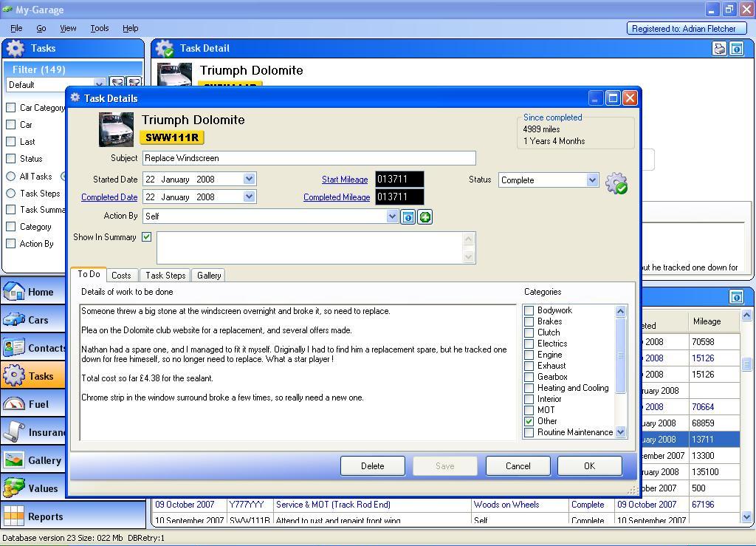Click the Start Mileage link
756x546 pixels.
[344, 180]
